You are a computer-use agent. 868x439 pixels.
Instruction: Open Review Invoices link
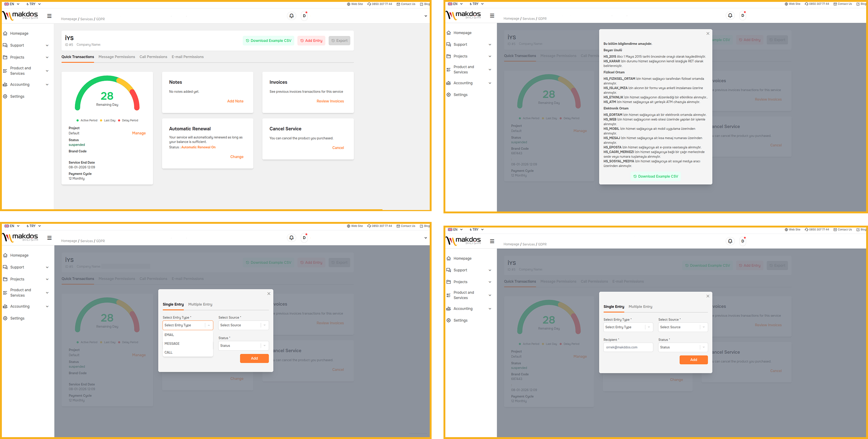(x=330, y=101)
